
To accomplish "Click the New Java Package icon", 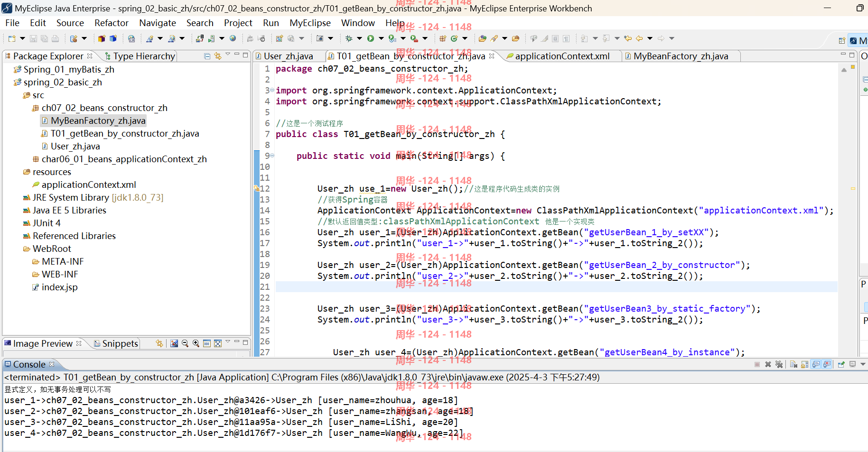I will pos(443,38).
